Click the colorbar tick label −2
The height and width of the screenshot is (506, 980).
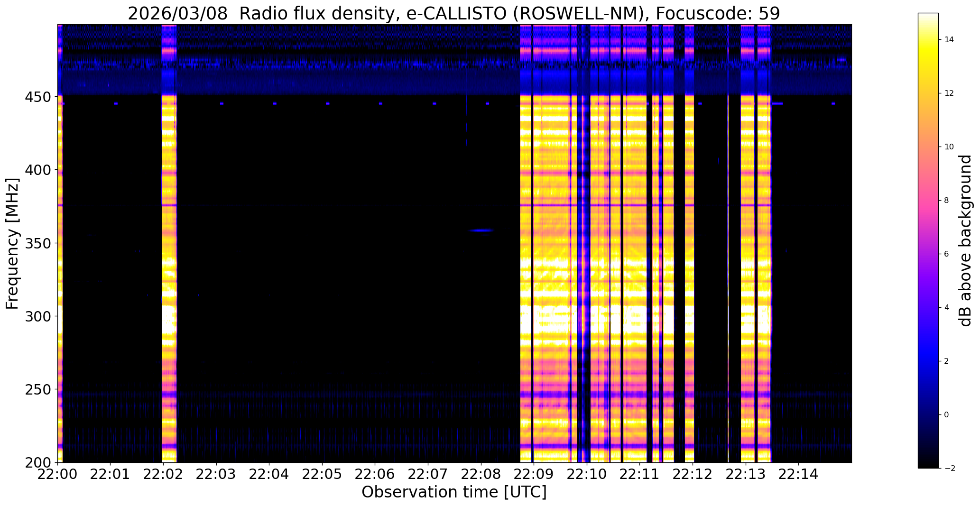pyautogui.click(x=949, y=469)
